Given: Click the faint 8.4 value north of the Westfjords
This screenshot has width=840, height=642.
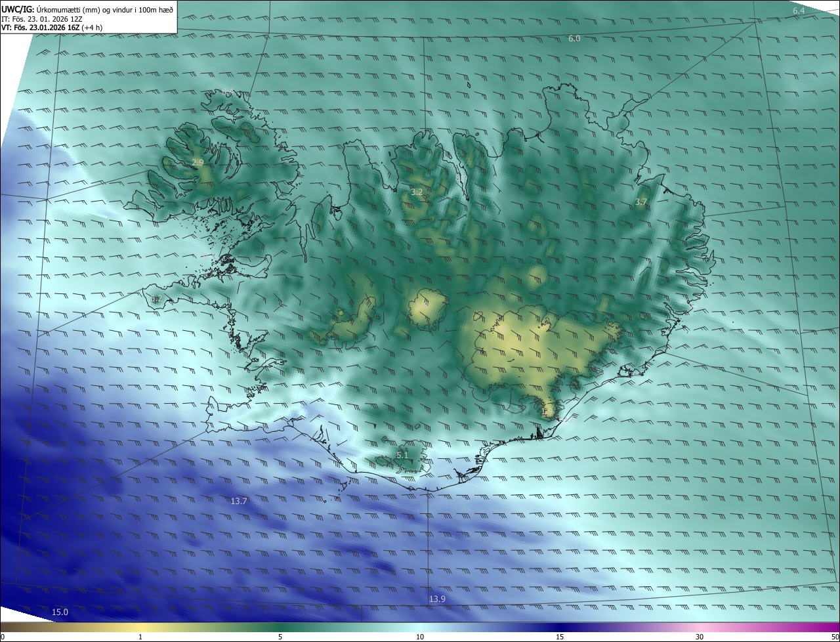Looking at the screenshot, I should 228,92.
